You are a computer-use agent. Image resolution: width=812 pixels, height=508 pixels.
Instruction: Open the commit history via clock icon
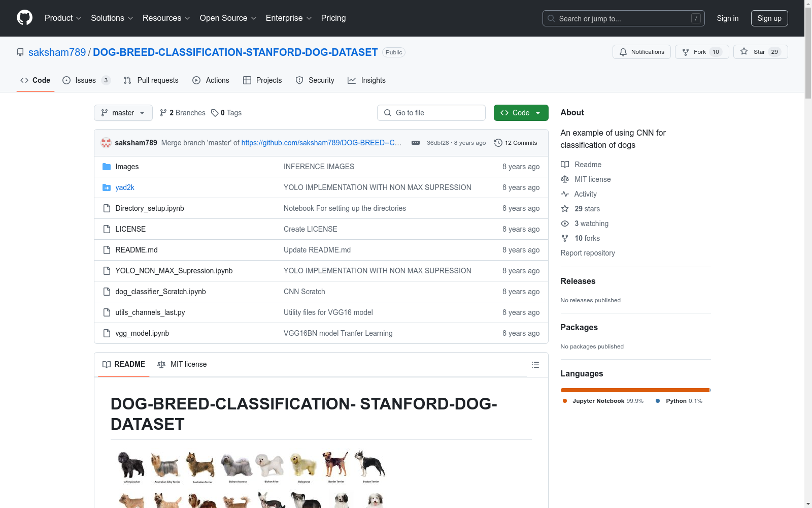click(497, 143)
